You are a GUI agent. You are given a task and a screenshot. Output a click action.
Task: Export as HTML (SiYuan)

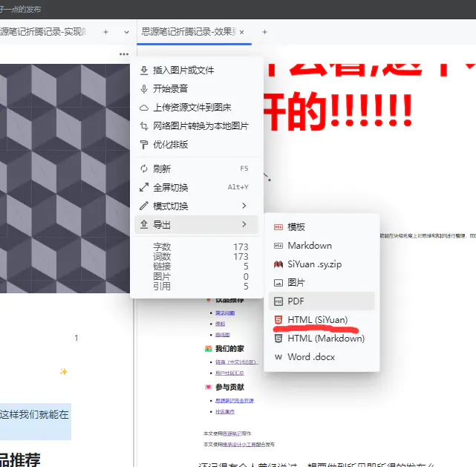[322, 320]
